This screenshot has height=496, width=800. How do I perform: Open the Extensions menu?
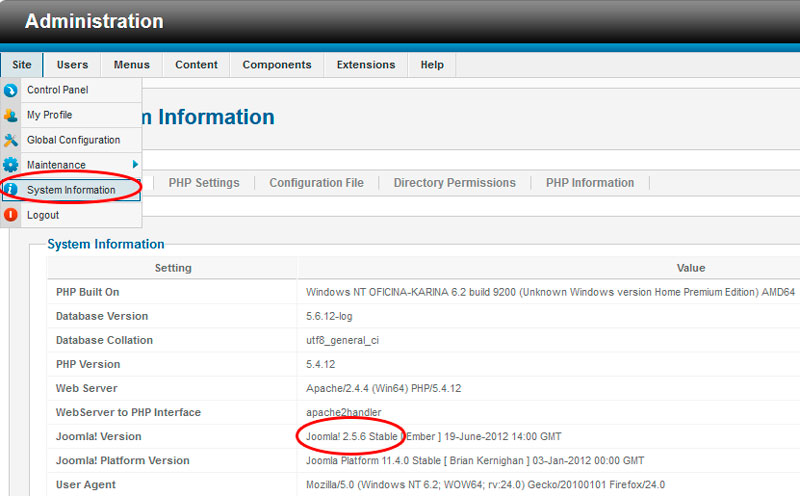pos(365,65)
